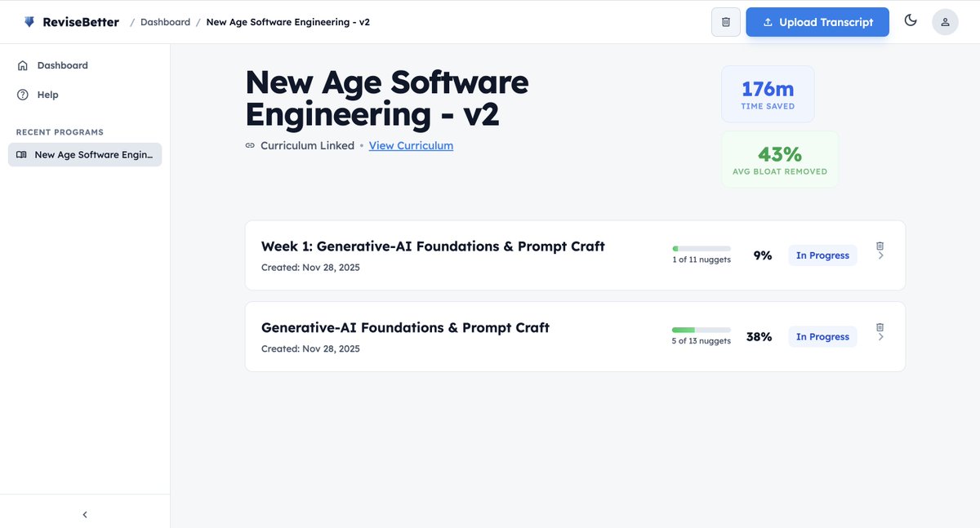Image resolution: width=980 pixels, height=528 pixels.
Task: Open Dashboard from the breadcrumb
Action: (x=165, y=22)
